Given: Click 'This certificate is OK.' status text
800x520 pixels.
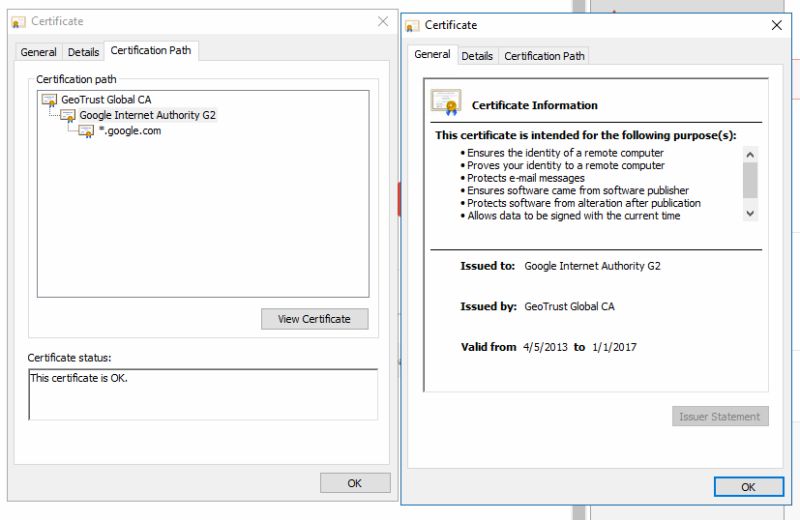Looking at the screenshot, I should pos(79,378).
